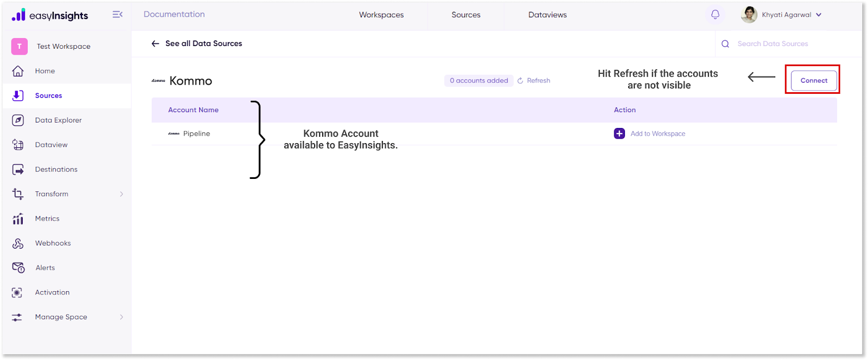Collapse the sidebar with the menu toggle icon
The height and width of the screenshot is (360, 868).
[117, 15]
